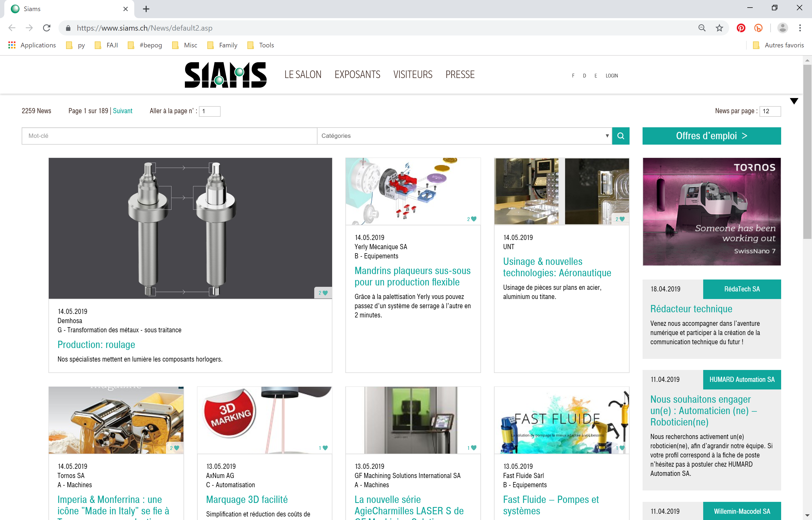Click the LOGIN link
The width and height of the screenshot is (812, 520).
coord(612,76)
